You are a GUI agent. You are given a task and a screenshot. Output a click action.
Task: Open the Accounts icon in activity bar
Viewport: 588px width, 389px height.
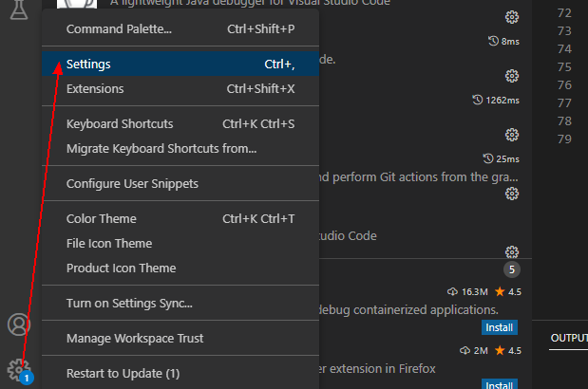point(18,324)
